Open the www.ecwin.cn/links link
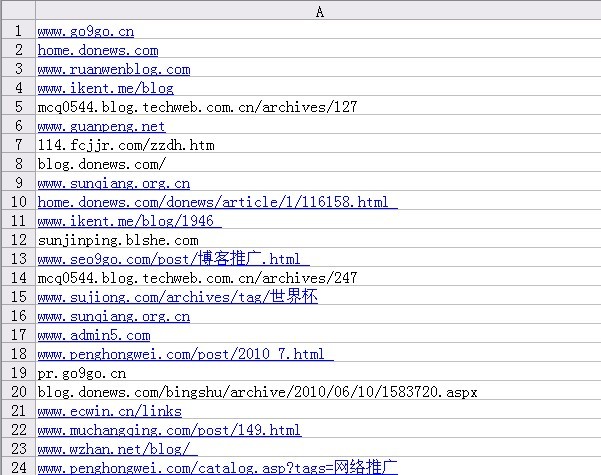This screenshot has width=601, height=475. click(110, 411)
